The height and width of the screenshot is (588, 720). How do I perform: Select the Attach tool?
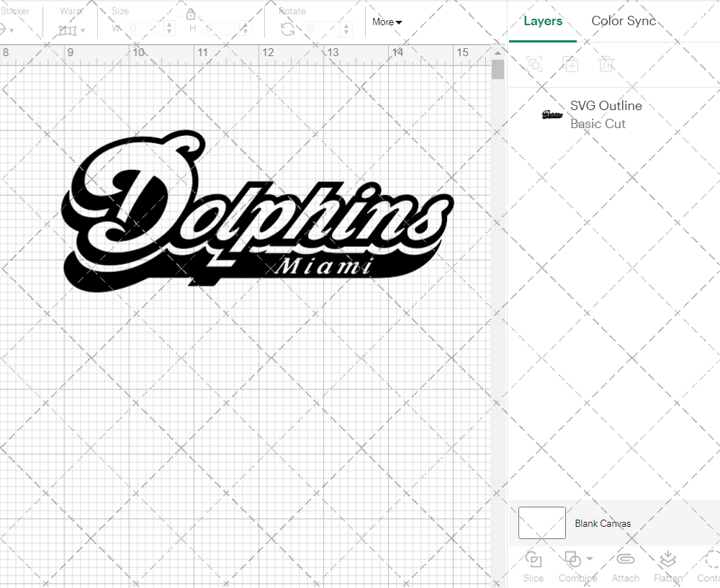[625, 565]
